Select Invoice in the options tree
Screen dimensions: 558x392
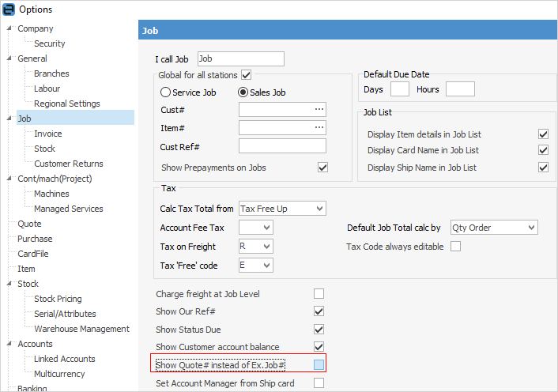pyautogui.click(x=47, y=134)
